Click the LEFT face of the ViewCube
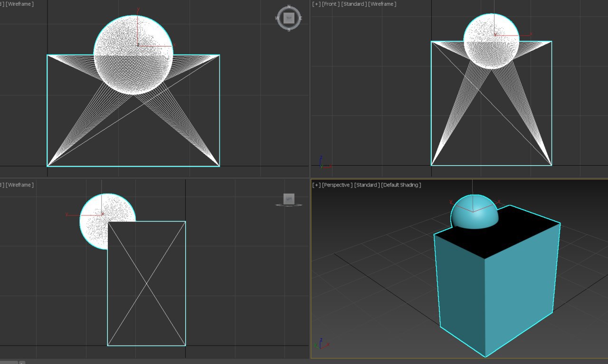The width and height of the screenshot is (608, 364). [x=289, y=199]
